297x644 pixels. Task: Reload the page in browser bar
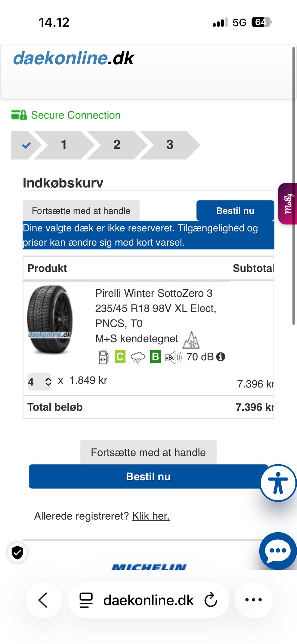(211, 600)
